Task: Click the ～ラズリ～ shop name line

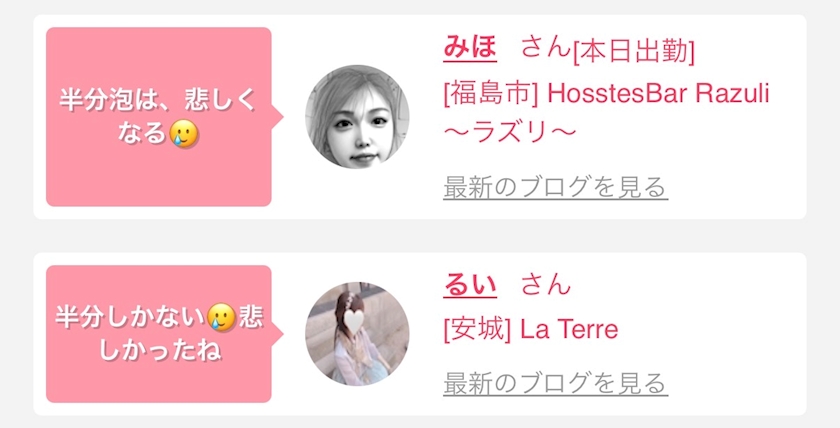Action: coord(510,131)
